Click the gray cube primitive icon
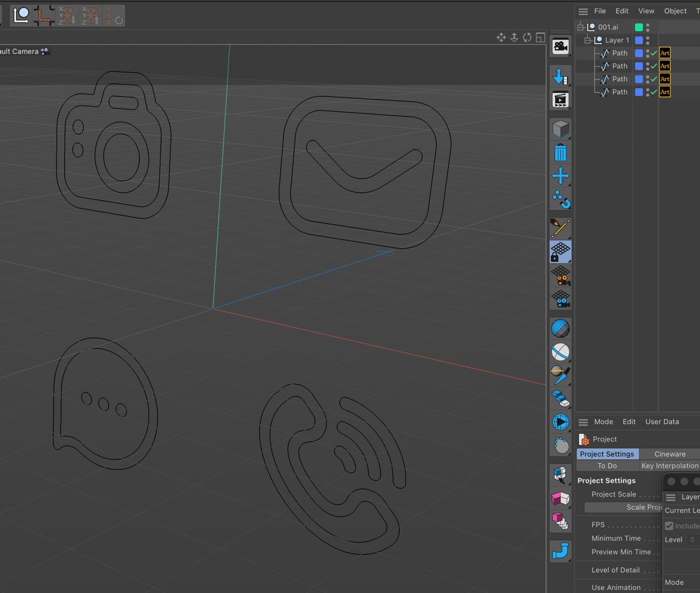Viewport: 700px width, 593px height. [x=560, y=130]
